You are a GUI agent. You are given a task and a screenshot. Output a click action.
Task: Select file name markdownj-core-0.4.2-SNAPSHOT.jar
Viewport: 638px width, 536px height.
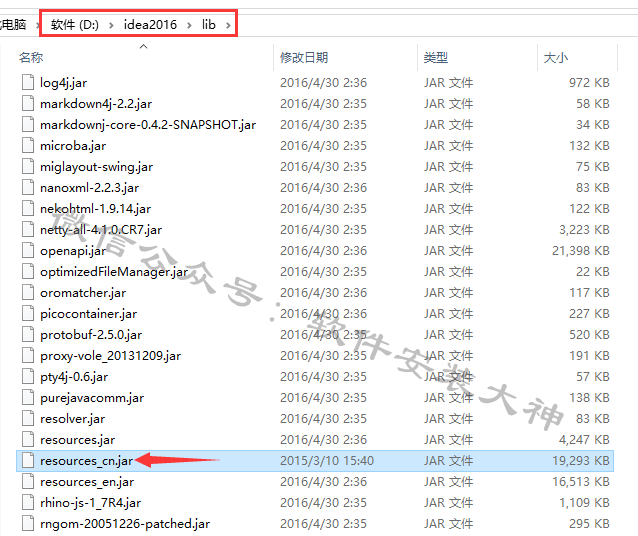[x=148, y=125]
